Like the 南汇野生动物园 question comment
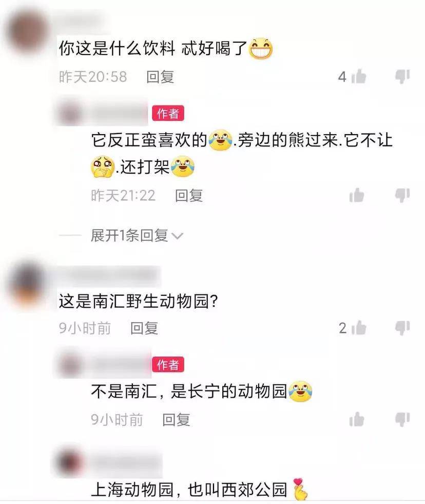425x504 pixels. 359,328
